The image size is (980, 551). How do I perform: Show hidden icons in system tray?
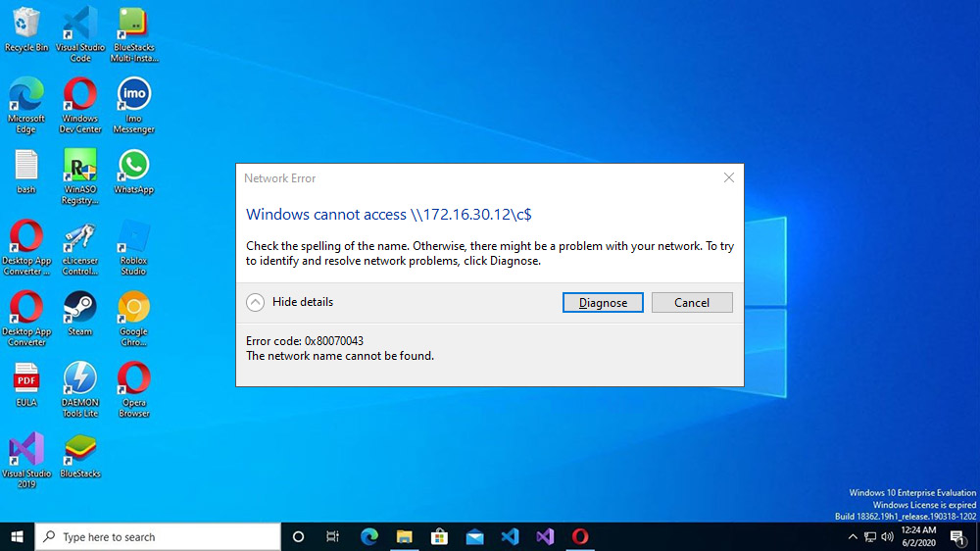pos(853,536)
